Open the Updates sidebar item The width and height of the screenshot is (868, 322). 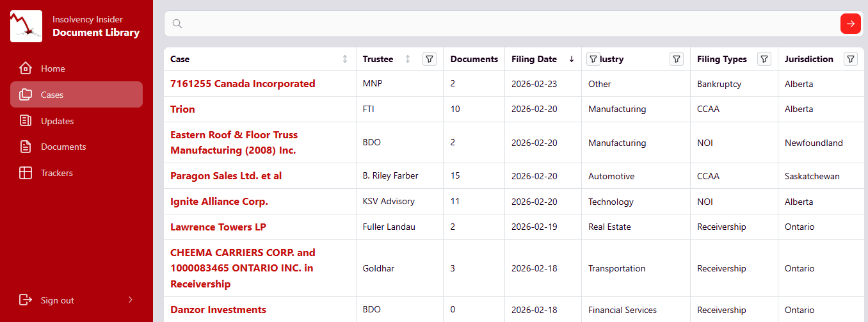(57, 121)
